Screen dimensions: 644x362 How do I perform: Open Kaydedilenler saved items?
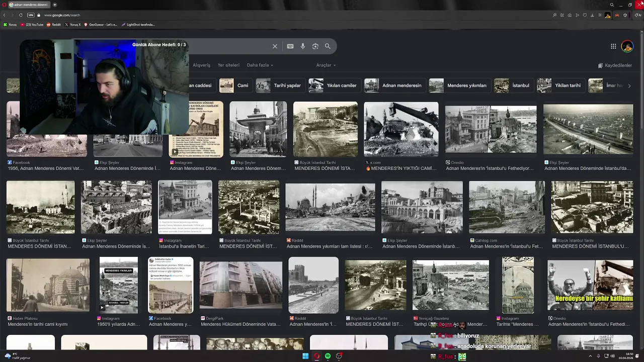[x=615, y=66]
